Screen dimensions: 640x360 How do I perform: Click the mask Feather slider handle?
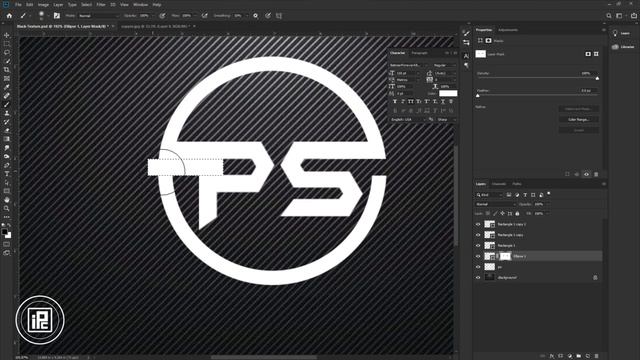coord(478,95)
